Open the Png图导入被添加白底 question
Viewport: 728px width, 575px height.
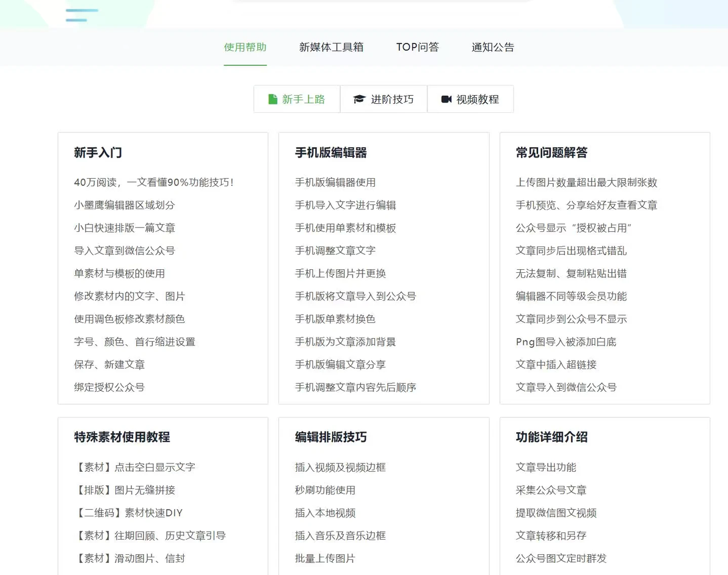pyautogui.click(x=566, y=342)
